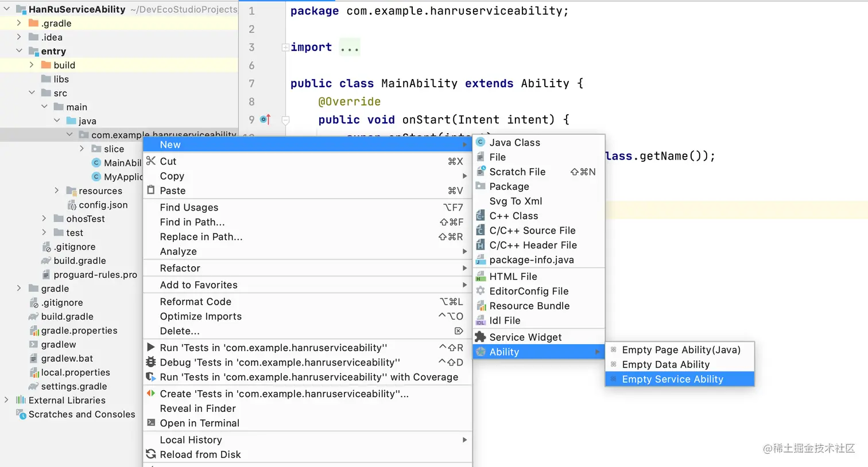Screen dimensions: 868x467
Task: Select proguard-rules.pro file
Action: click(x=95, y=274)
